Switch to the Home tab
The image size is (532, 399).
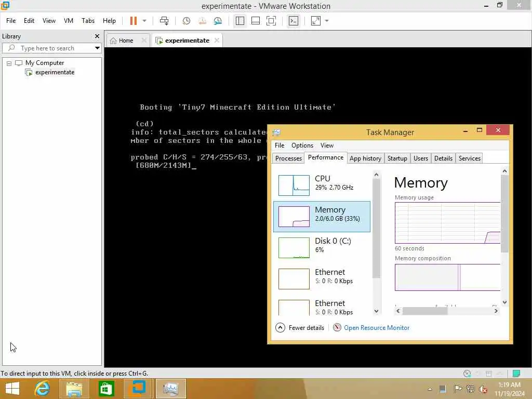pyautogui.click(x=126, y=41)
